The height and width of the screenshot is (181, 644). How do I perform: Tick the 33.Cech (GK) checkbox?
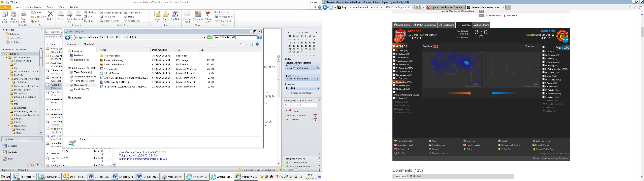coord(394,50)
